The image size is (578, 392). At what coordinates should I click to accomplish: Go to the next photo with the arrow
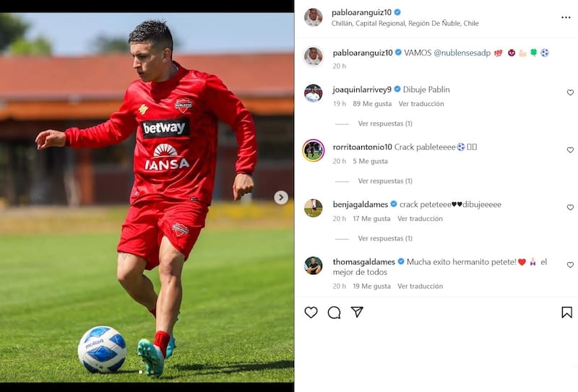(281, 198)
